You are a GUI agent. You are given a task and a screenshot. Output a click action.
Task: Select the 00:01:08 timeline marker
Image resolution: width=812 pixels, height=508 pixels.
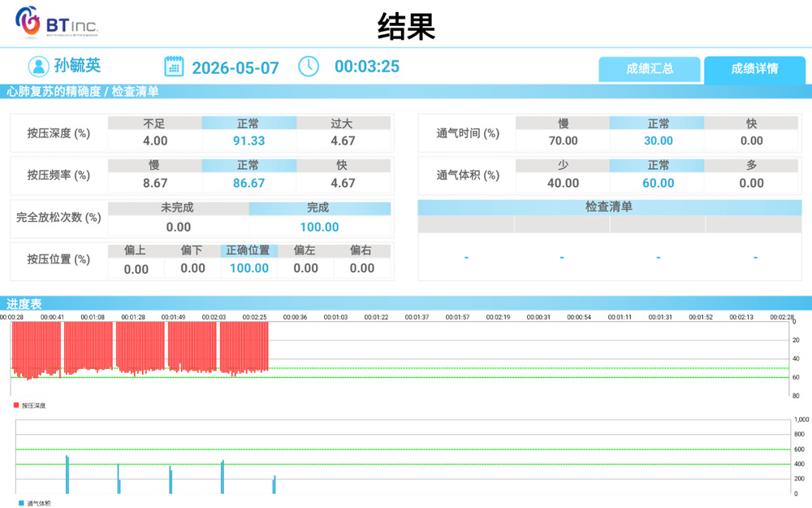(x=93, y=317)
